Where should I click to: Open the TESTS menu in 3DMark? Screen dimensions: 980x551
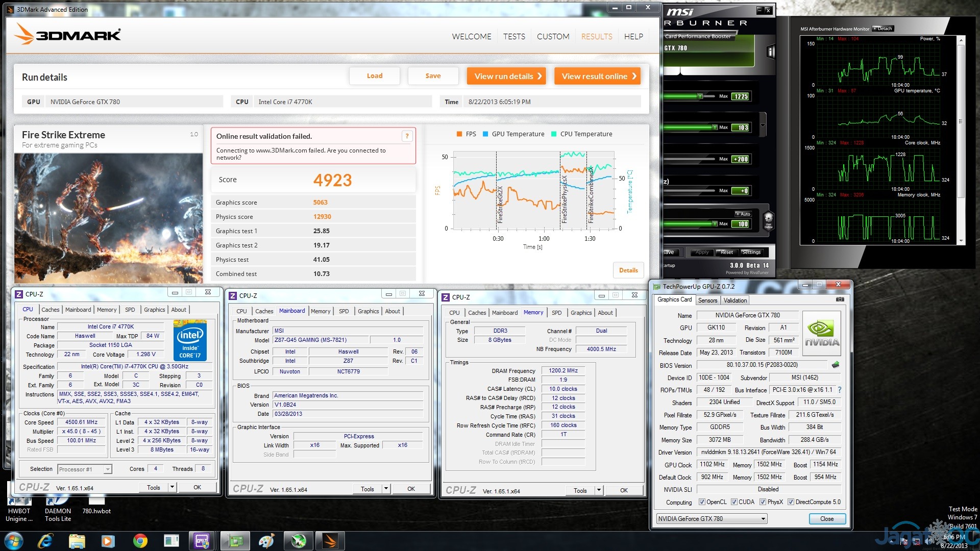click(514, 37)
